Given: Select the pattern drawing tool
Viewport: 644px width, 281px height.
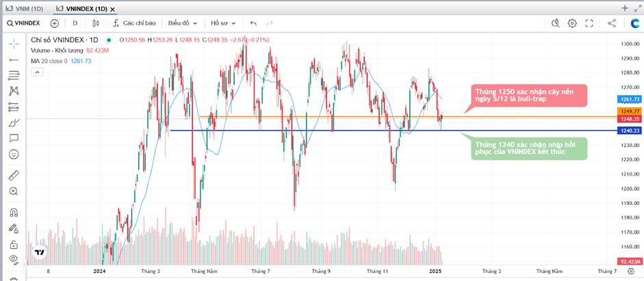Looking at the screenshot, I should (x=14, y=91).
